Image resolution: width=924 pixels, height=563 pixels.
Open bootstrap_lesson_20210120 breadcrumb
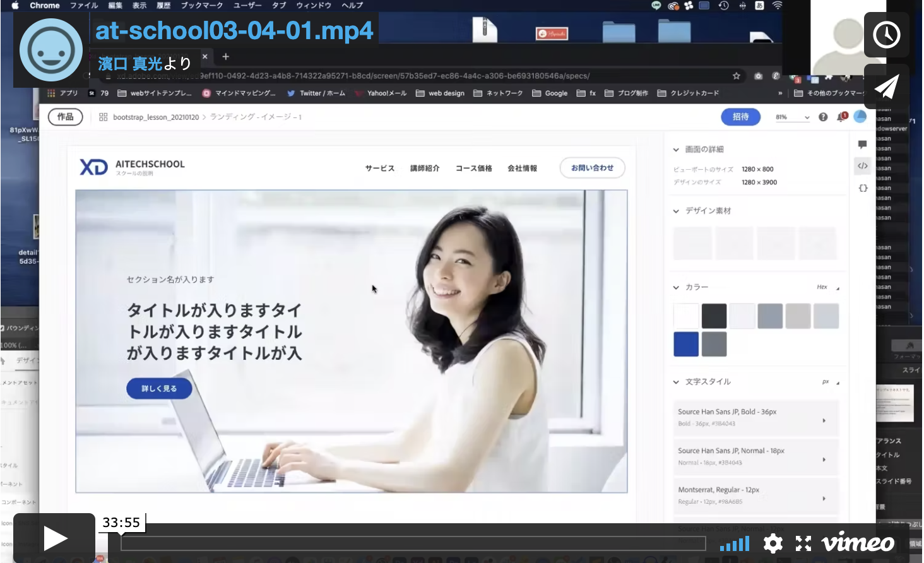coord(156,117)
